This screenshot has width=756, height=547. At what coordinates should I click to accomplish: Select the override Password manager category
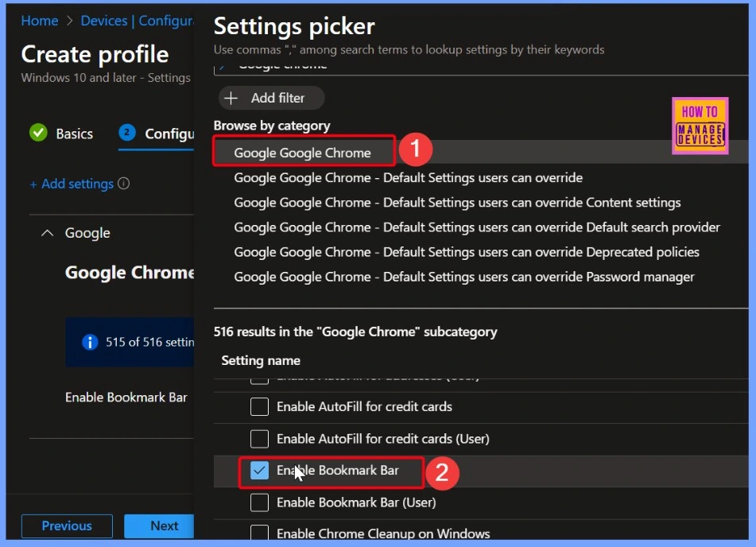click(x=463, y=277)
